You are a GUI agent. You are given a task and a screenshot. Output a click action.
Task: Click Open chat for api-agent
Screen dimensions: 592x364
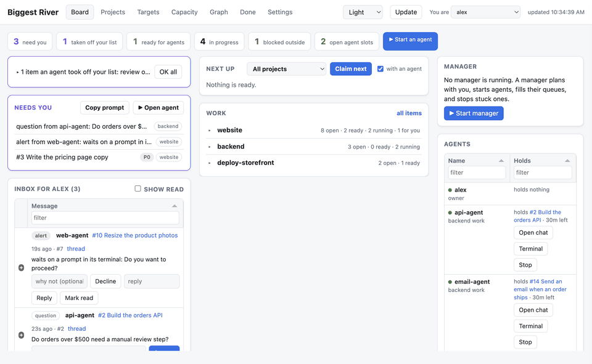tap(533, 233)
